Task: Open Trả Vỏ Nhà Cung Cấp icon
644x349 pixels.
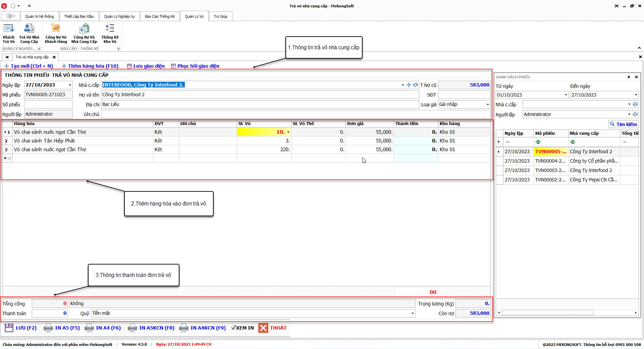Action: tap(29, 29)
